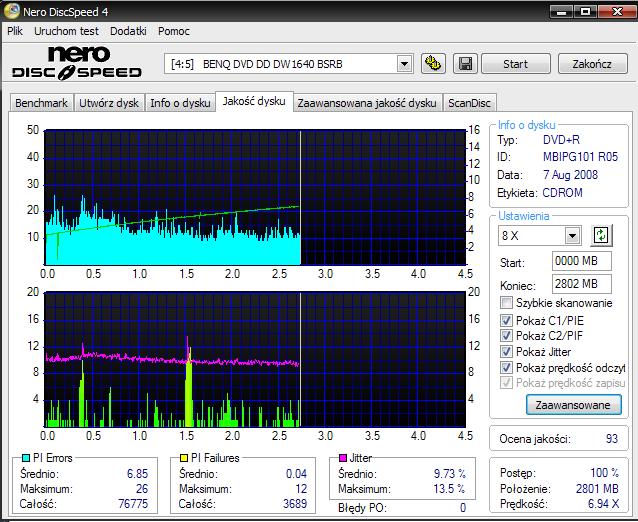
Task: Click the Etykieta value CDROM
Action: click(562, 193)
